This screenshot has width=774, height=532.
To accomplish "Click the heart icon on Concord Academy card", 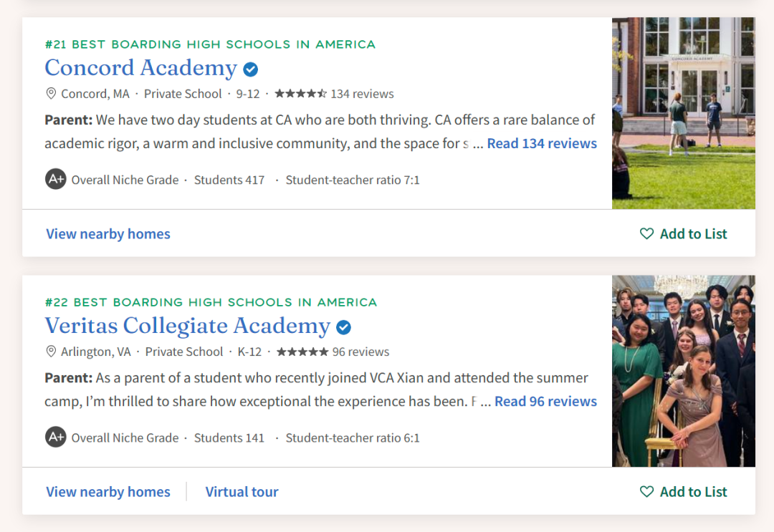I will coord(646,233).
